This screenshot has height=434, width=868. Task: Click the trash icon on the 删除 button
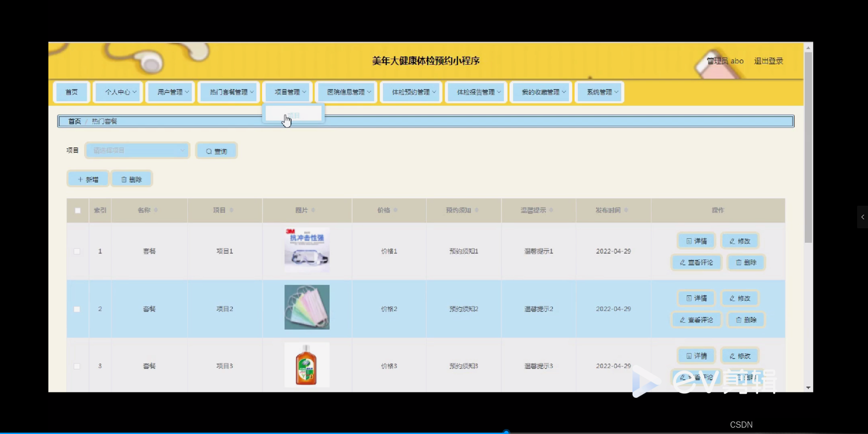click(125, 179)
